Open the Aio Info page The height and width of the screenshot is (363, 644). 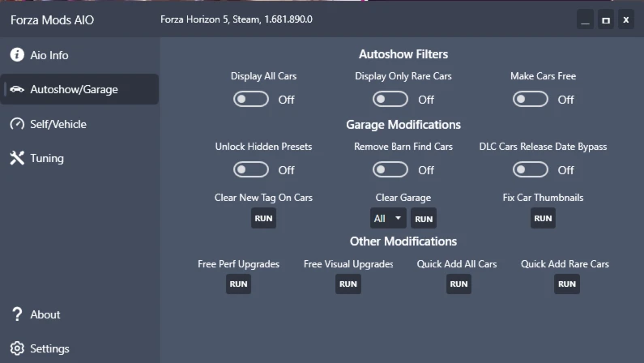[49, 55]
